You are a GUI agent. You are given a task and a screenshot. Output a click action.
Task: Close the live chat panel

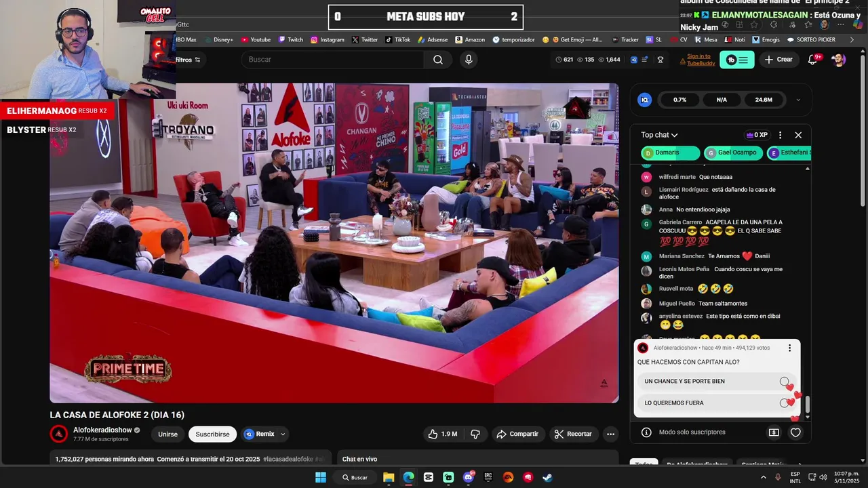pyautogui.click(x=798, y=135)
